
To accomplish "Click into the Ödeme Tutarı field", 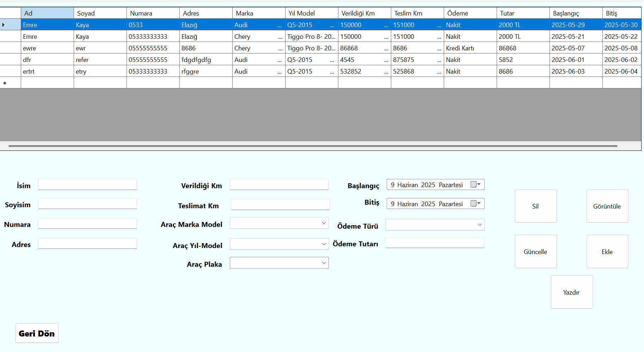I will (435, 243).
